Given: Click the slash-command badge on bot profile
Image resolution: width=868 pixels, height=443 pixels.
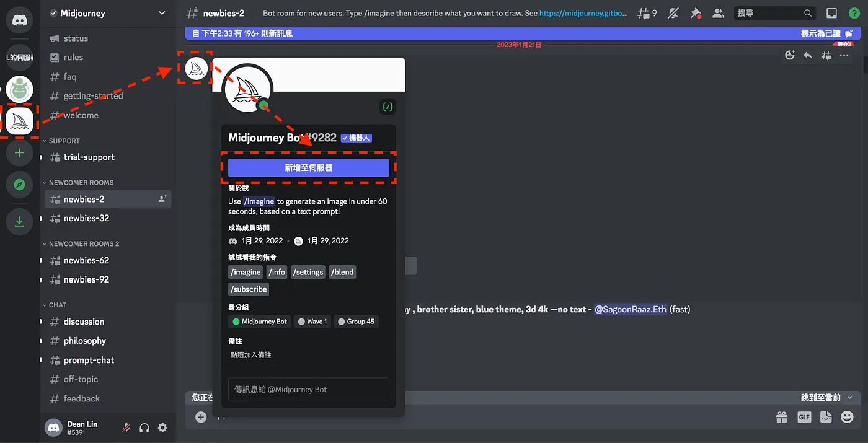Looking at the screenshot, I should [x=387, y=107].
